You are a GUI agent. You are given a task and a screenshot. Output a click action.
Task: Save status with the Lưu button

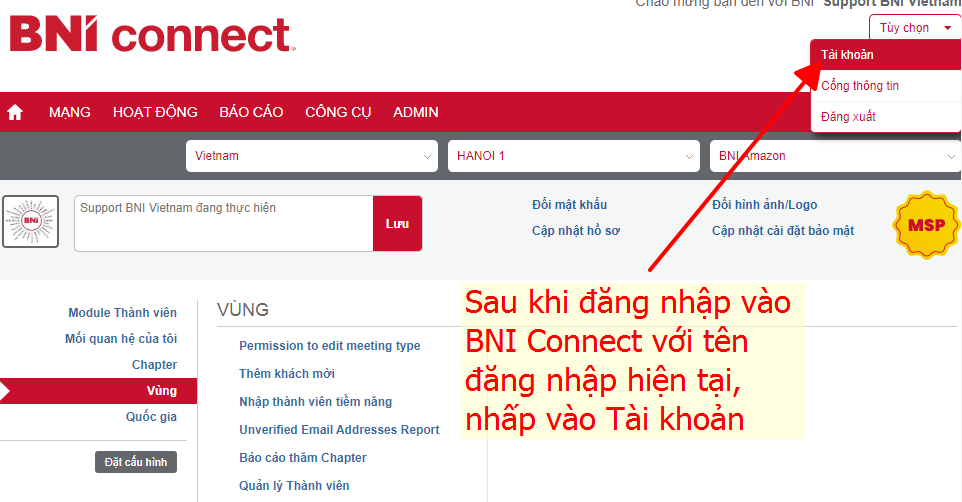coord(398,223)
